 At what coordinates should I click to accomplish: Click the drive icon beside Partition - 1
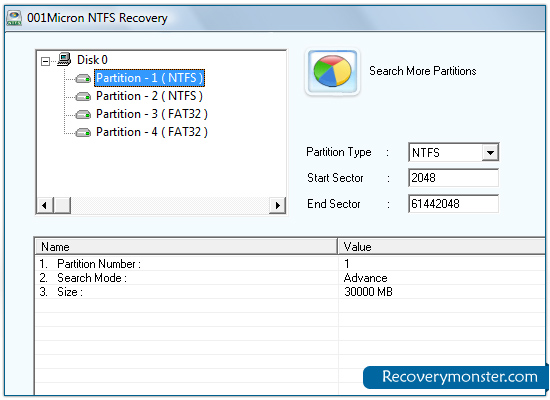(83, 78)
